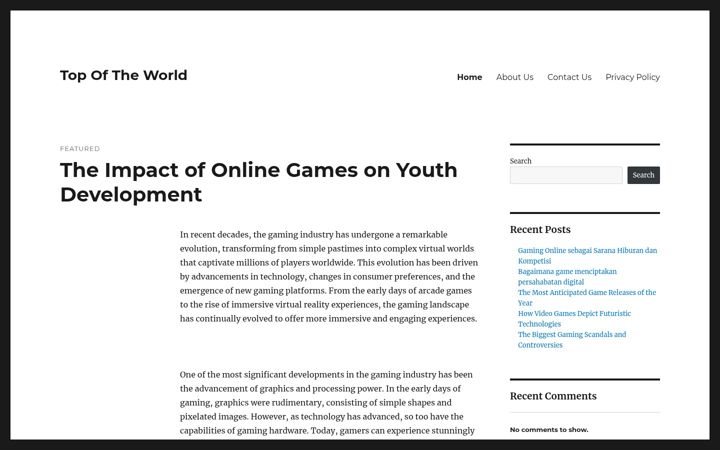This screenshot has width=720, height=450.
Task: Open The Biggest Gaming Scandals and Controversies
Action: [x=572, y=340]
